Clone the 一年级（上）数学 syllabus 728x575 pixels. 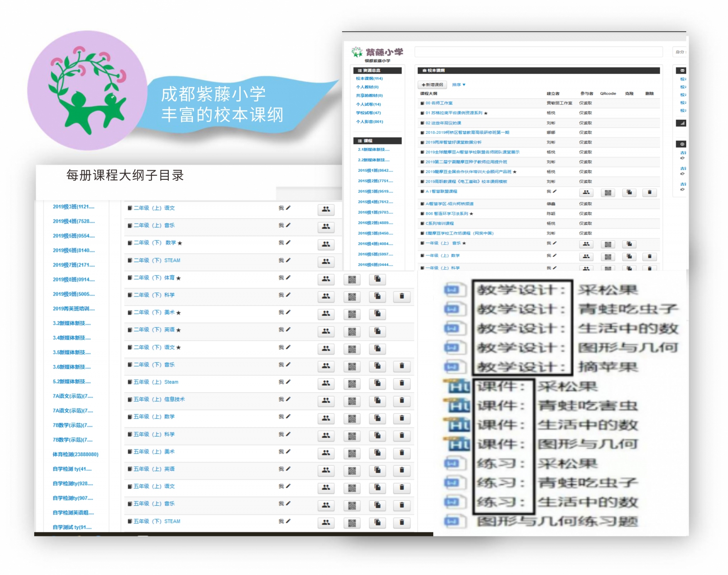629,257
